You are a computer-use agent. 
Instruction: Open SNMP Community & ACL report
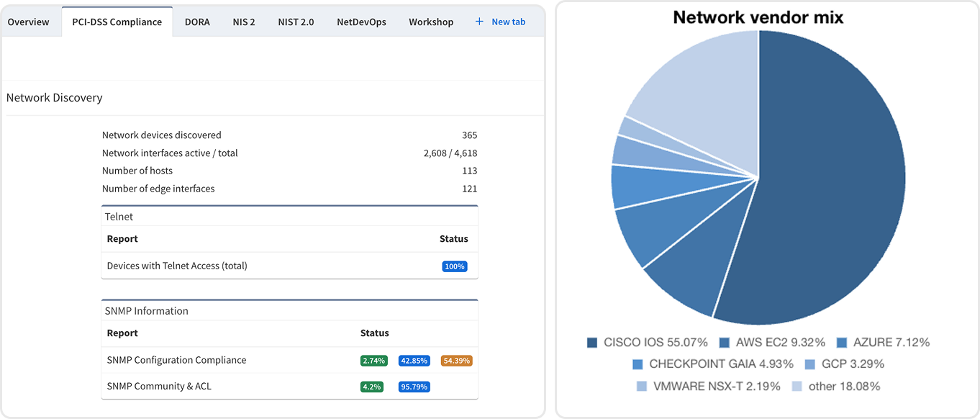click(159, 386)
